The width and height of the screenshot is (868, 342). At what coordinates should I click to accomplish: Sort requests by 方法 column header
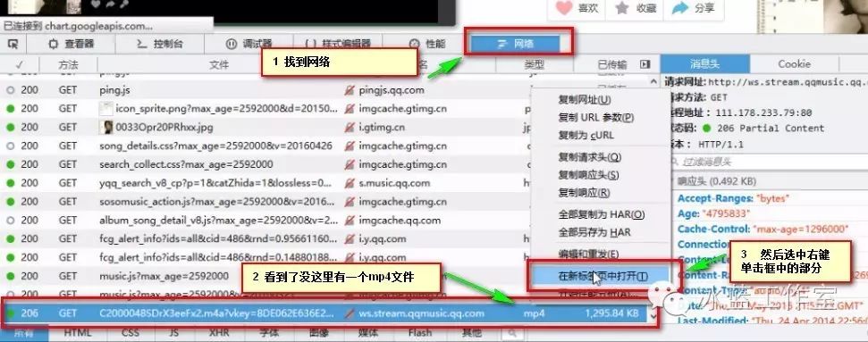68,65
